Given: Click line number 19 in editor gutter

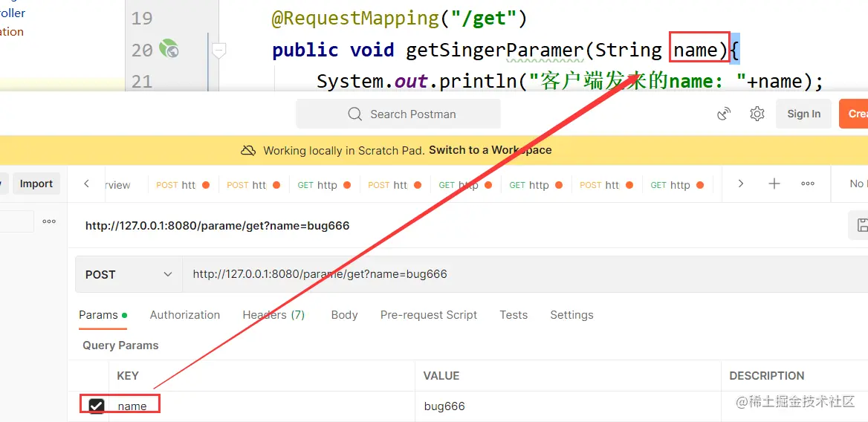Looking at the screenshot, I should coord(142,19).
